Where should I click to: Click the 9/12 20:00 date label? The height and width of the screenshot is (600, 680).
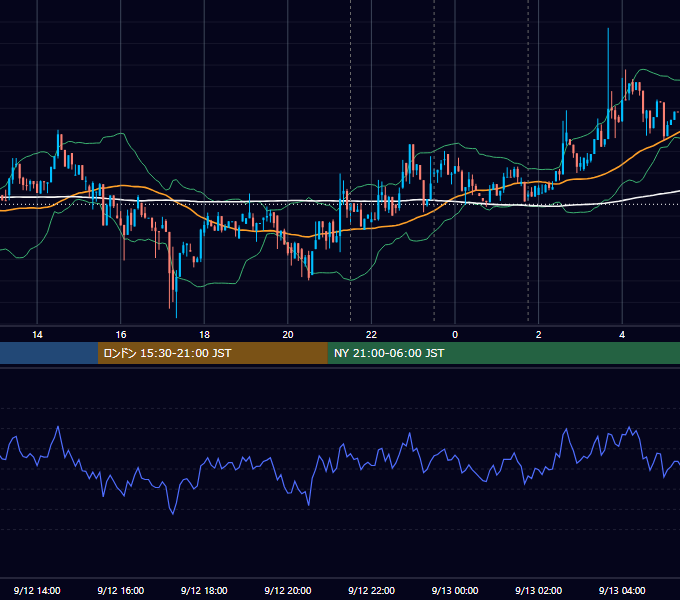tap(288, 590)
